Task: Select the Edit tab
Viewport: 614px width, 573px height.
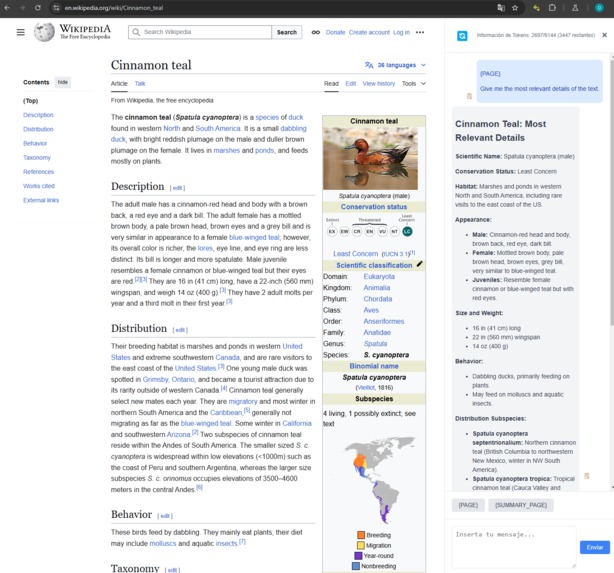Action: [350, 83]
